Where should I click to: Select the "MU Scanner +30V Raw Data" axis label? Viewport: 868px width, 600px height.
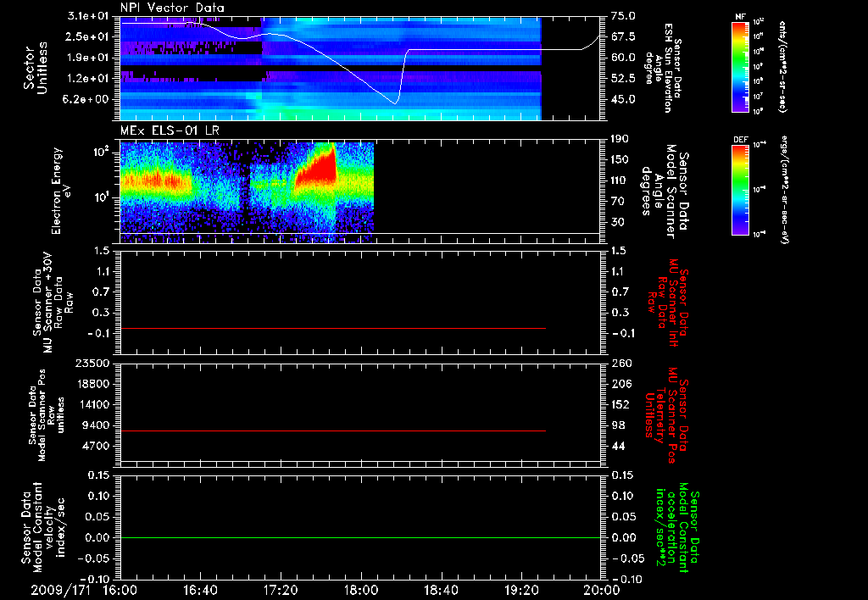53,303
